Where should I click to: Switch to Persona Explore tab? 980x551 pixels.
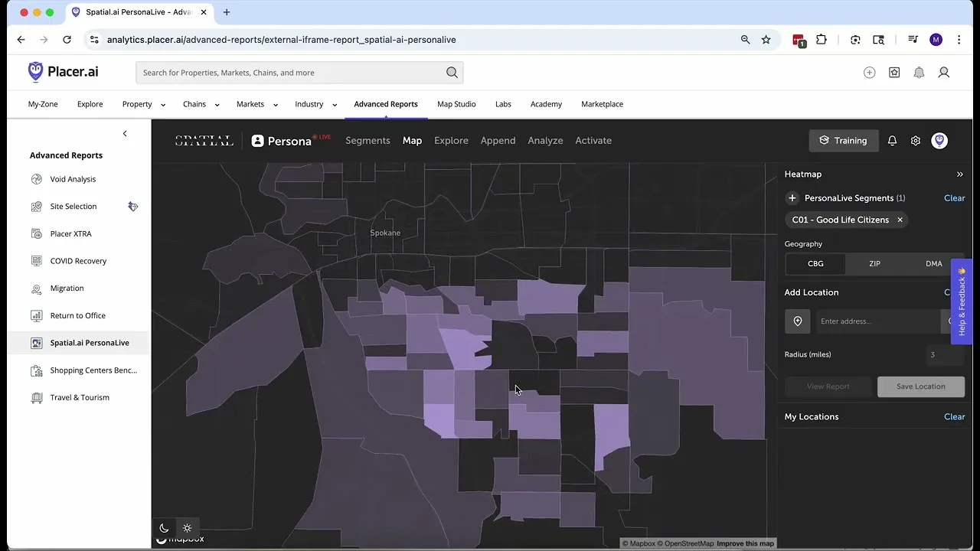451,141
